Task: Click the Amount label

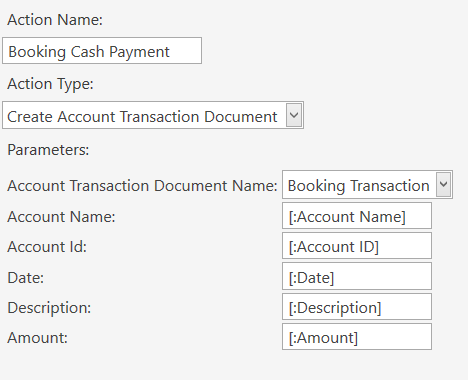Action: (x=37, y=338)
